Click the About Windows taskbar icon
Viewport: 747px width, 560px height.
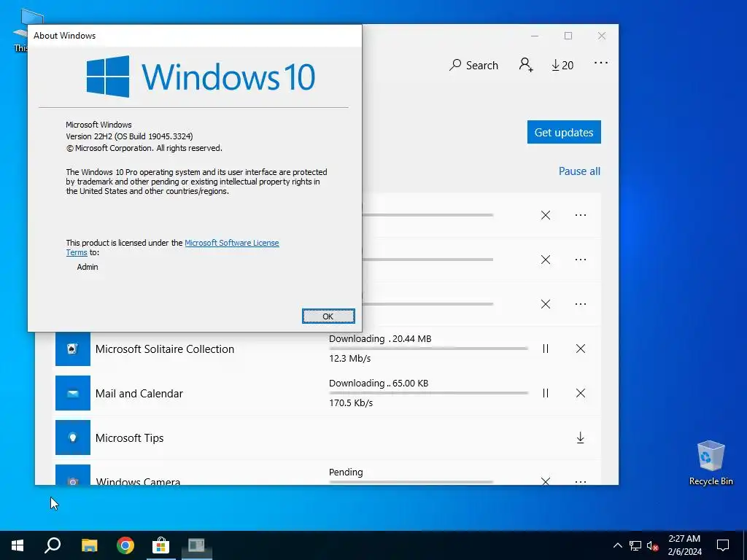click(x=196, y=545)
